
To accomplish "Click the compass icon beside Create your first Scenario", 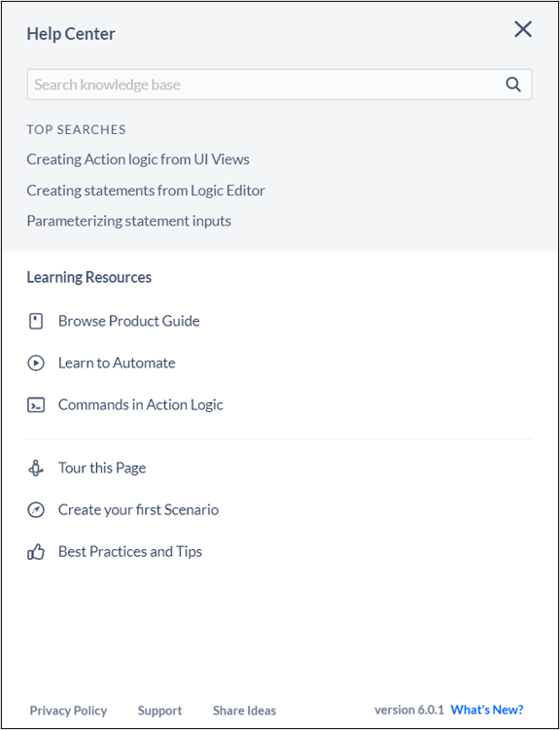I will (36, 510).
